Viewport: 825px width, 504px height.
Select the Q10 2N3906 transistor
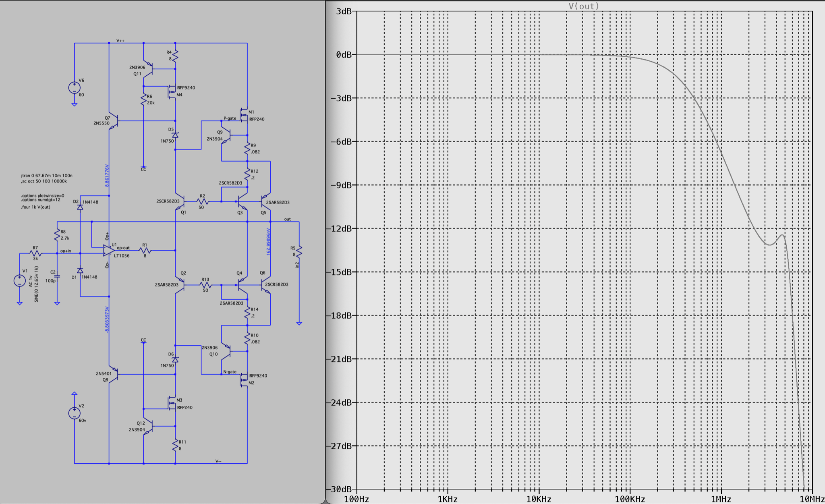pos(226,351)
